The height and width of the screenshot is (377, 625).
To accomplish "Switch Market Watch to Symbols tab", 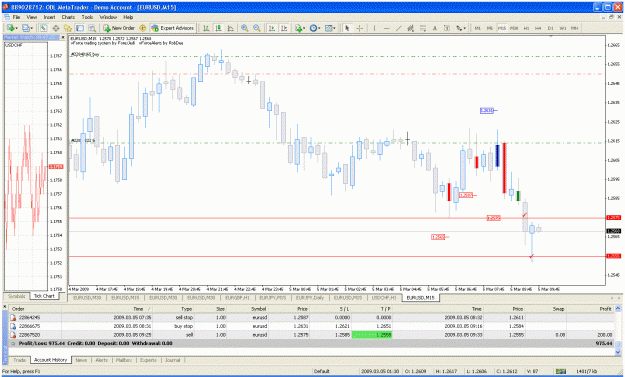I will [17, 296].
